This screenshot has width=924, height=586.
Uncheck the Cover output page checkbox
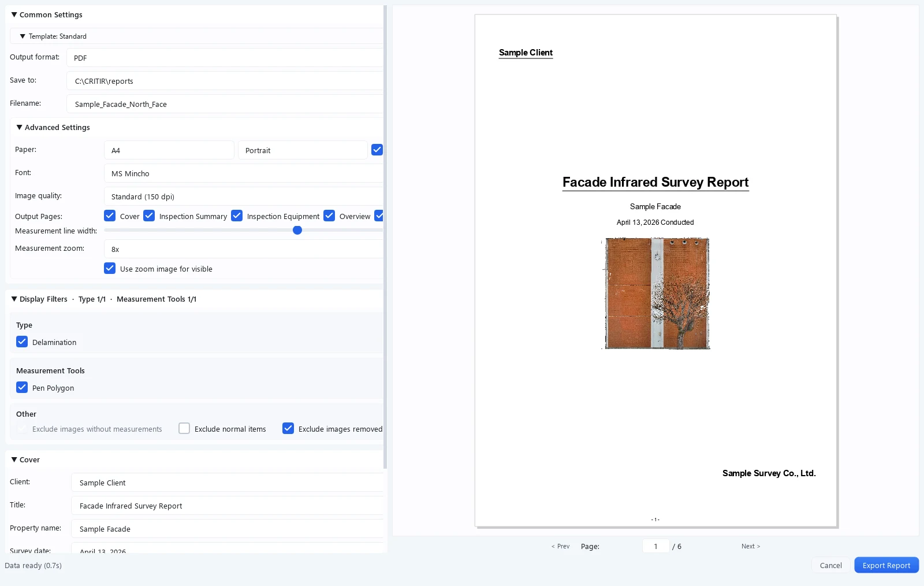[x=110, y=216]
